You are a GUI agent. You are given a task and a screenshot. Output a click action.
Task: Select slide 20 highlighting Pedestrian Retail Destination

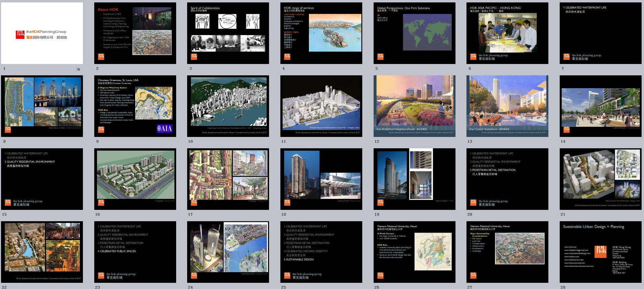pyautogui.click(x=507, y=179)
